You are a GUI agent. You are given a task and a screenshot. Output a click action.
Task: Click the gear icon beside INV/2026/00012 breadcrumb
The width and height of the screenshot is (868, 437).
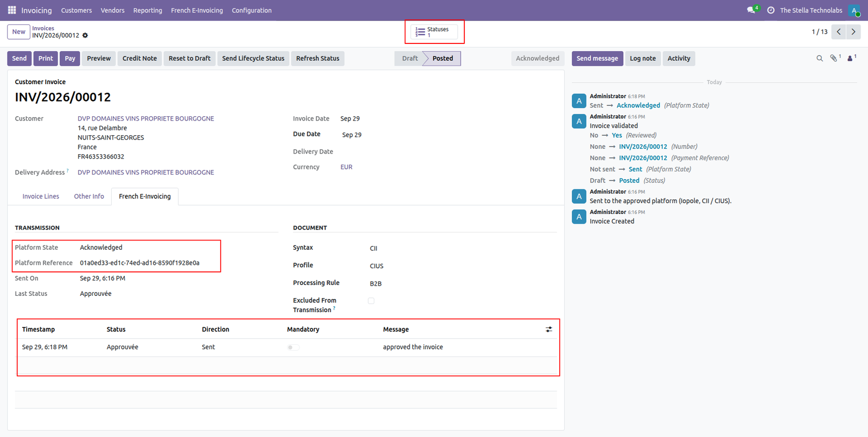(x=85, y=36)
